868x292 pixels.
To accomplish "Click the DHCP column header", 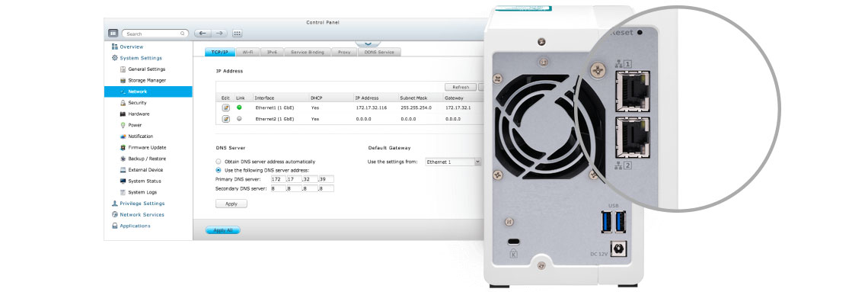I will [316, 98].
